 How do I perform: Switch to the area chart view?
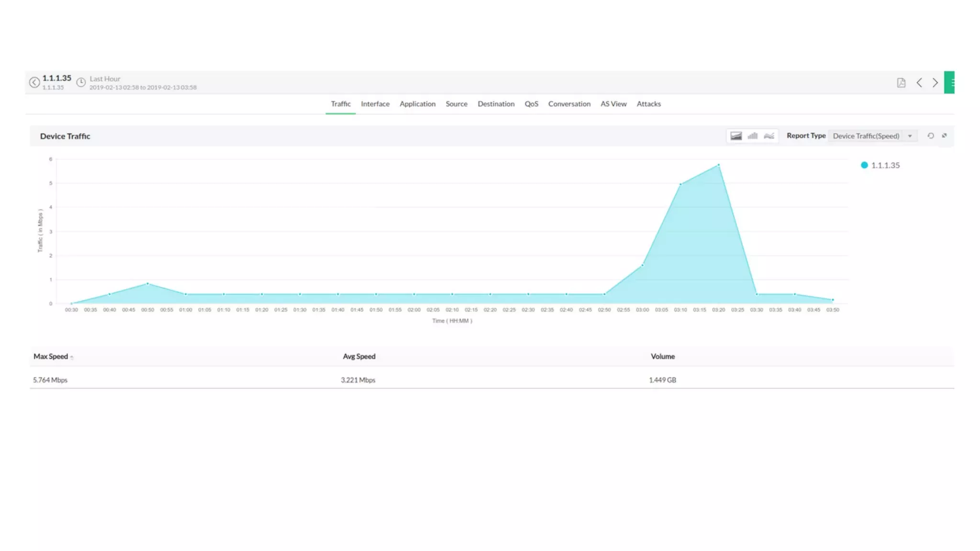click(x=736, y=136)
